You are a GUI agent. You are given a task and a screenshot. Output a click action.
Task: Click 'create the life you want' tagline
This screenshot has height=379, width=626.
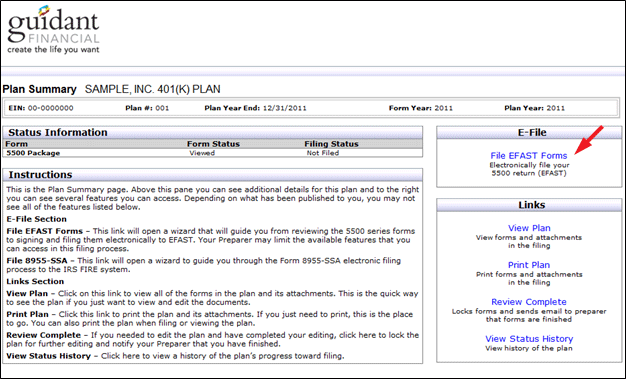53,50
